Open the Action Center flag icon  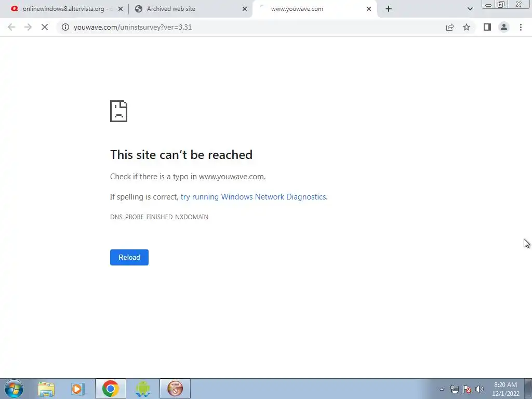467,389
